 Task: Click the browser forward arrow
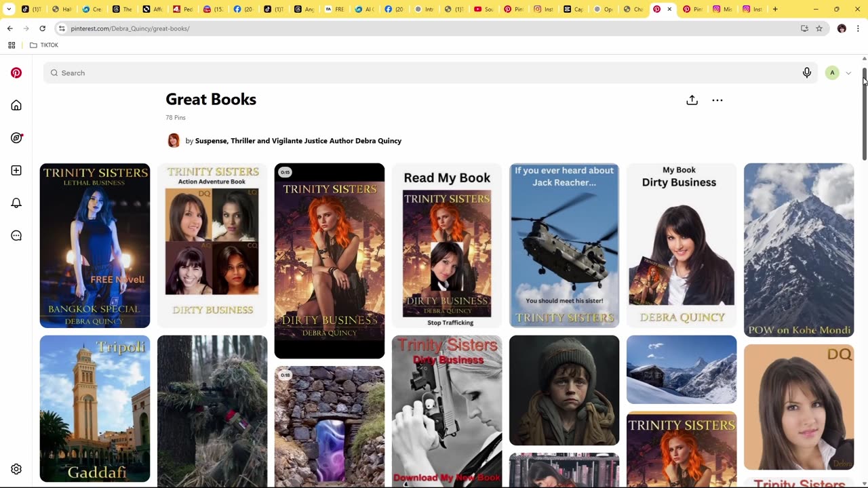pyautogui.click(x=26, y=28)
